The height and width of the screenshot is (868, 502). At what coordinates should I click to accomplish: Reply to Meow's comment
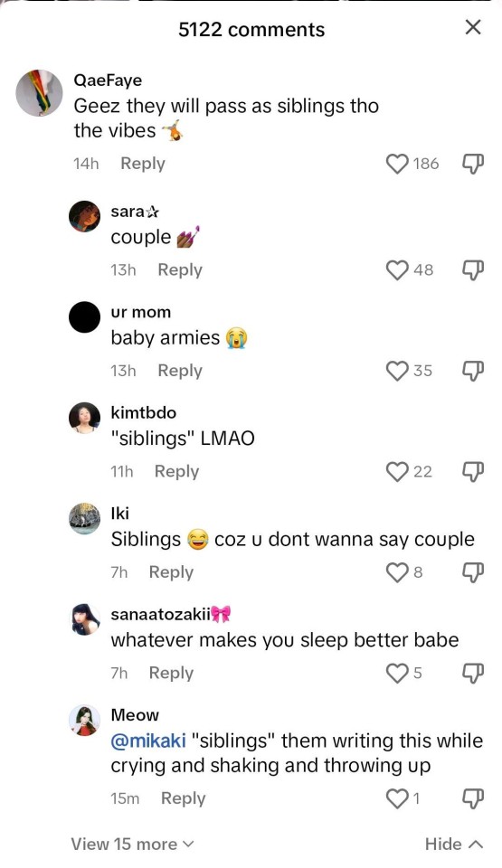click(x=183, y=798)
